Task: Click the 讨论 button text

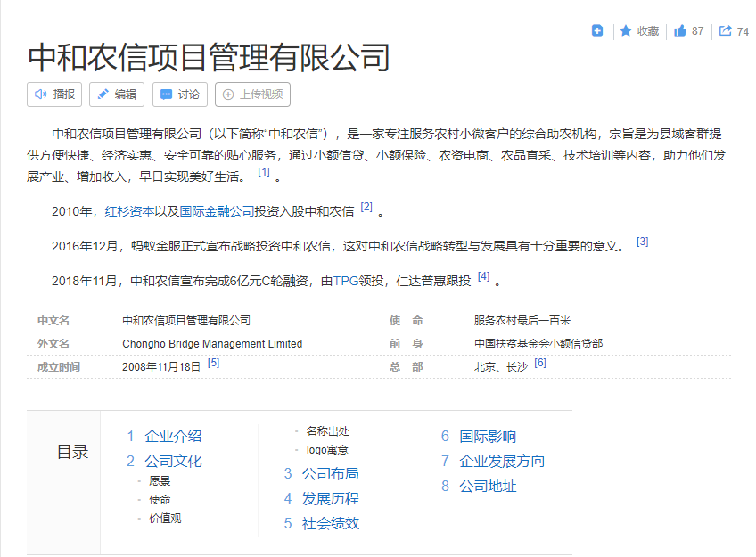Action: tap(188, 94)
